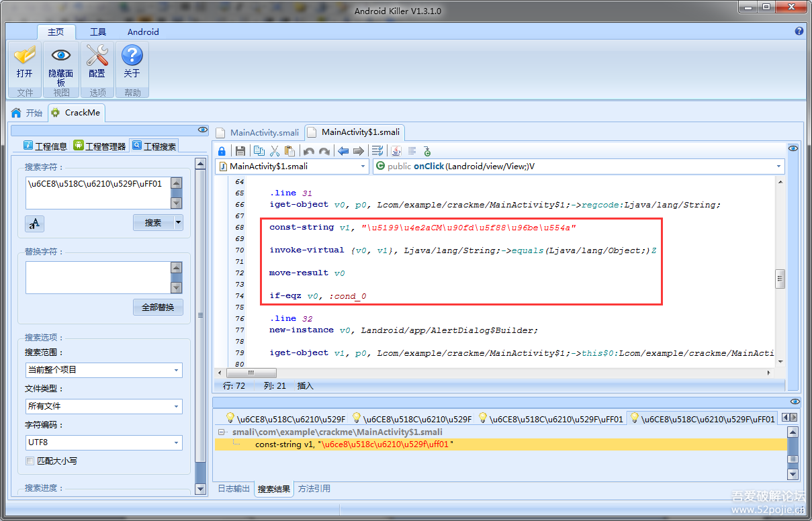Image resolution: width=812 pixels, height=521 pixels.
Task: Click the 全部替换 button
Action: (158, 307)
